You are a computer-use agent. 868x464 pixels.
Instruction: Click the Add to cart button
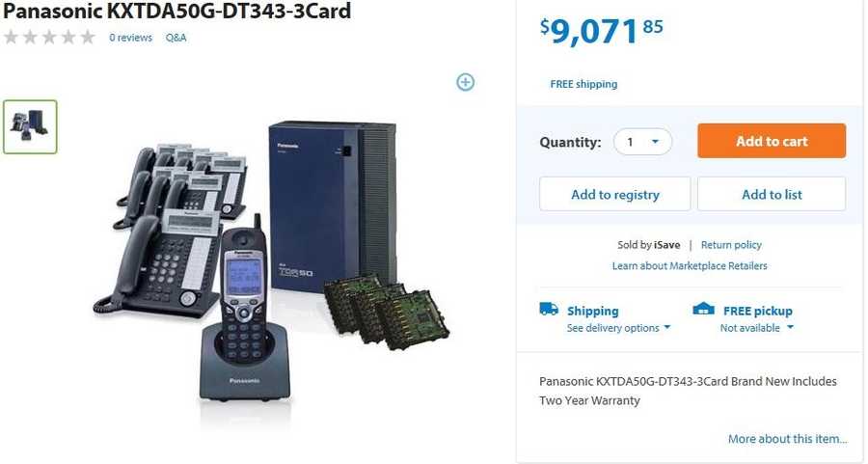pyautogui.click(x=772, y=141)
